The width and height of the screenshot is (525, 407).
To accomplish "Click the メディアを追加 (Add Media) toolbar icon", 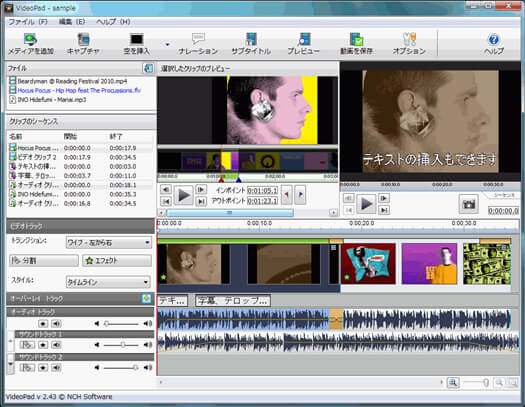I will (30, 44).
